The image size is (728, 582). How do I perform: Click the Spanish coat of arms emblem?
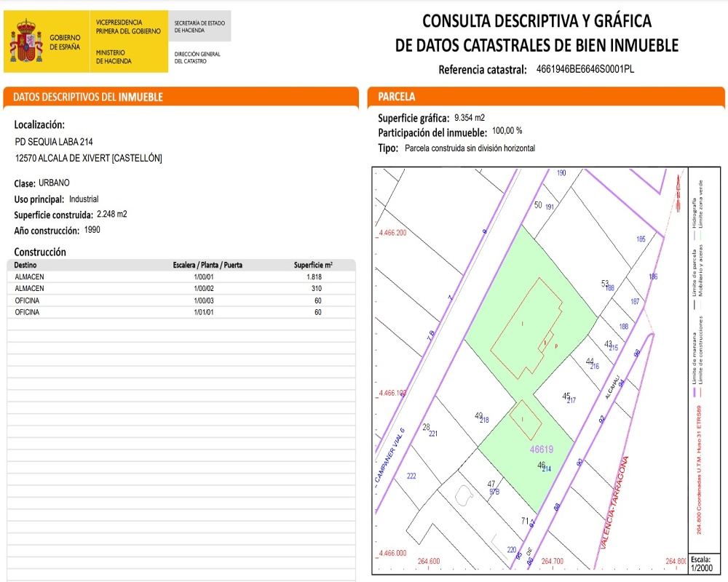(x=26, y=41)
